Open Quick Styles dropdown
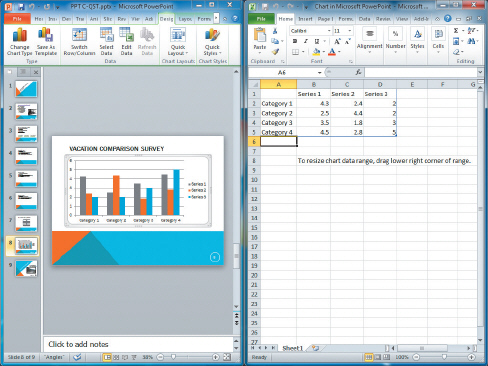Screen dimensions: 488x366 pos(212,42)
